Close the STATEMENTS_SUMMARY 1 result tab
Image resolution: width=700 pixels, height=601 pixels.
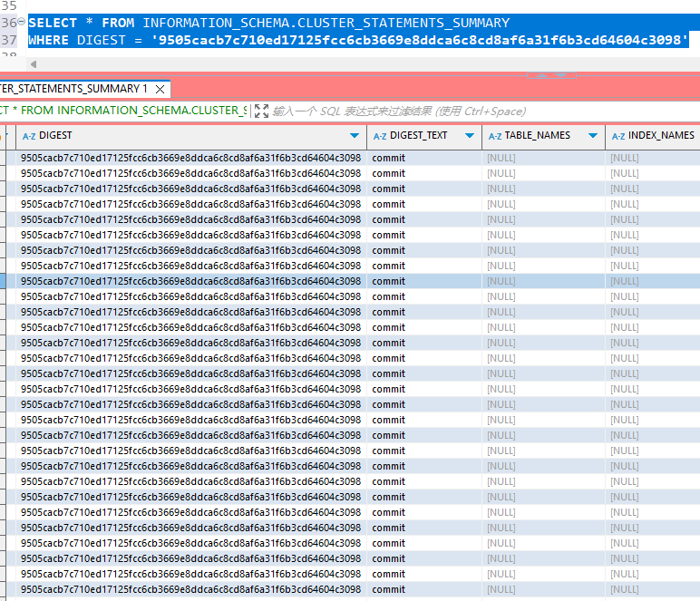tap(160, 89)
